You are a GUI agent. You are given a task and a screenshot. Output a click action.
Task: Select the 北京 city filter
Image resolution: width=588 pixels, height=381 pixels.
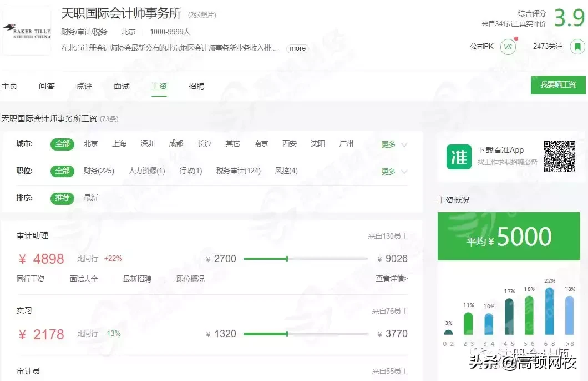[90, 143]
